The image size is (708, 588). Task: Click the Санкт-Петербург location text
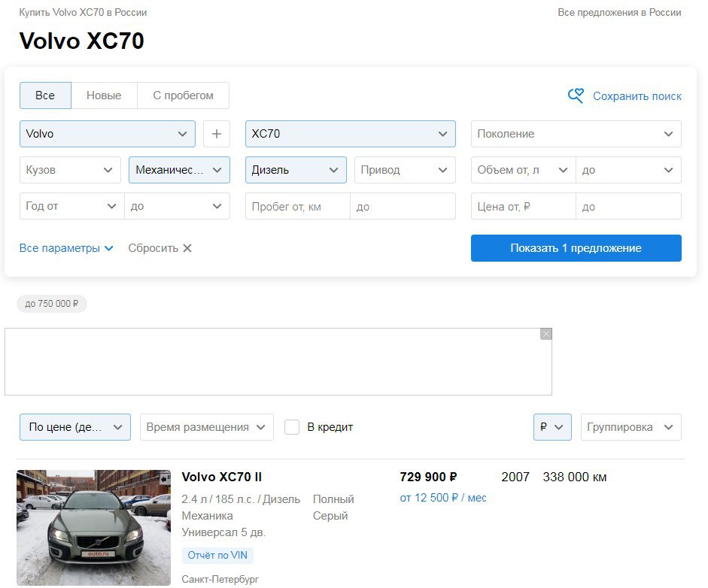(220, 579)
